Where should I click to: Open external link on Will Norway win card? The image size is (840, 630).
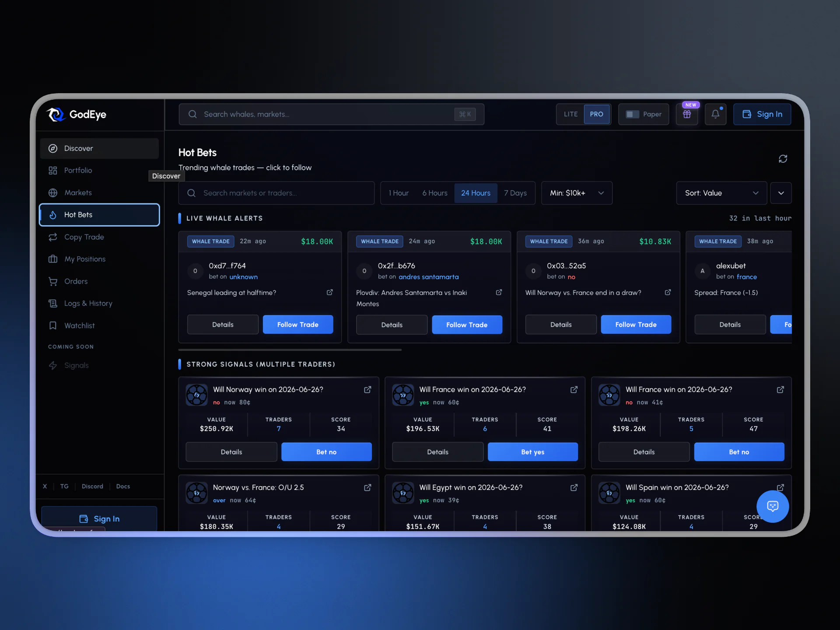click(367, 389)
